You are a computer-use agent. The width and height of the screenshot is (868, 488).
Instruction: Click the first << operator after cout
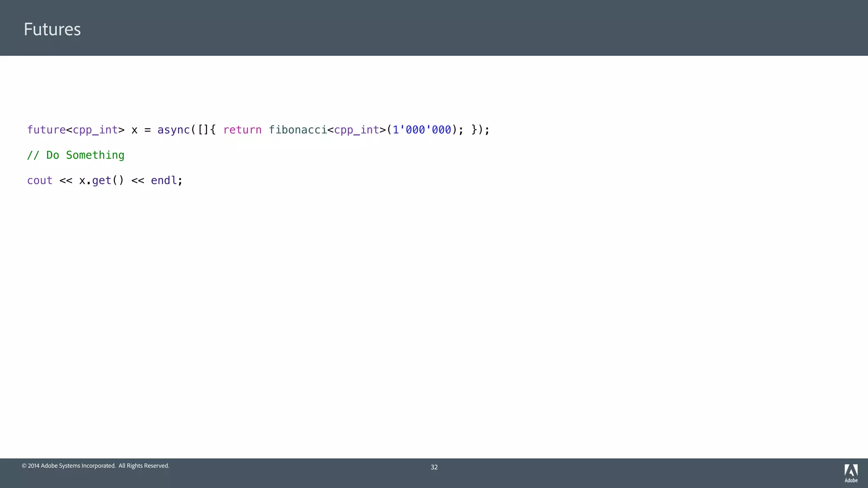(66, 181)
